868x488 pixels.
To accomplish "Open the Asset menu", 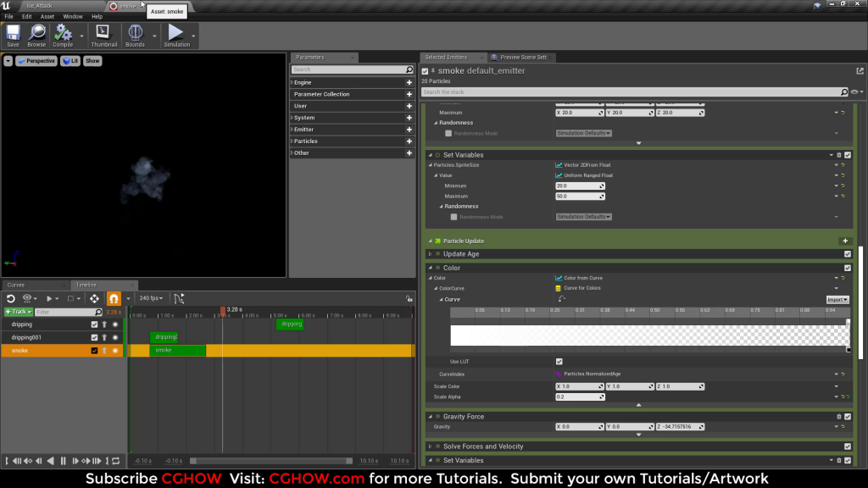I will tap(47, 17).
